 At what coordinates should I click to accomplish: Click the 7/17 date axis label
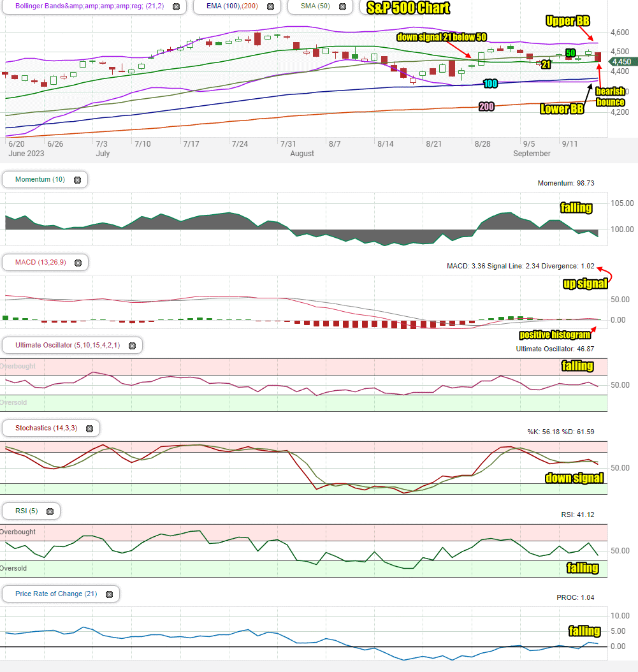191,144
